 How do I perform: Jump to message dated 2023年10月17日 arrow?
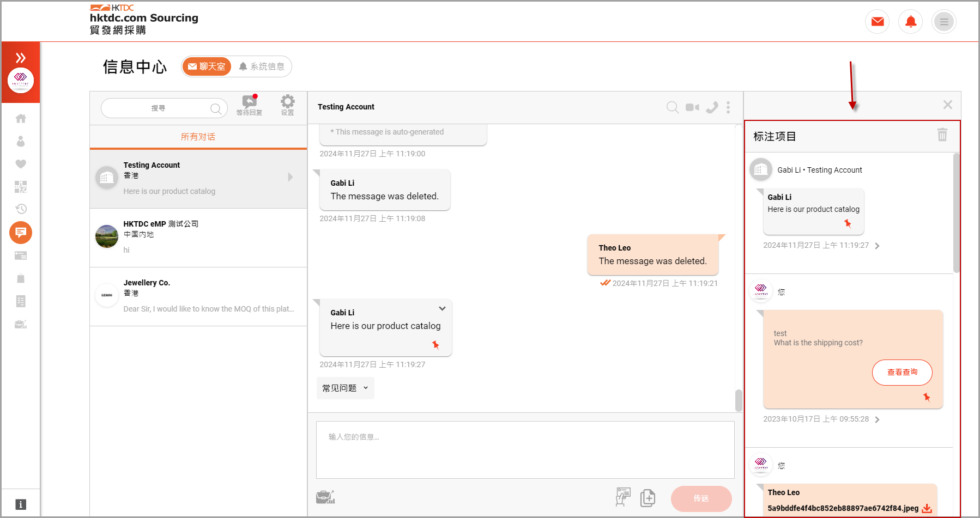pyautogui.click(x=877, y=420)
